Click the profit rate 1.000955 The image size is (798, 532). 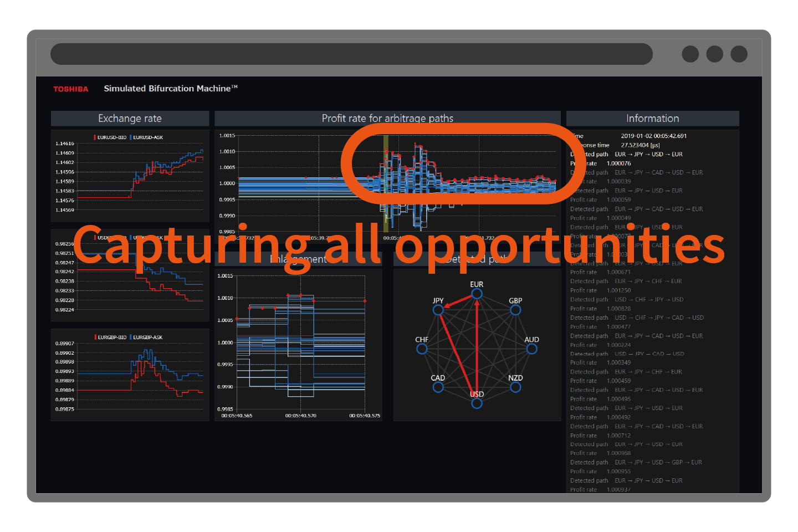[x=618, y=472]
